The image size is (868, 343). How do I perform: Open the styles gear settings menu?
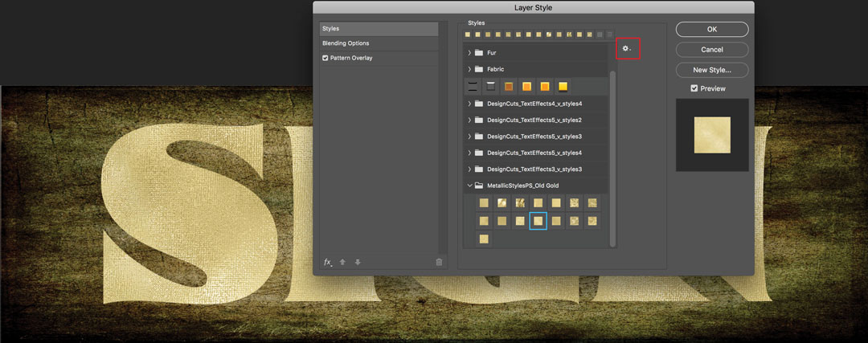click(x=627, y=49)
